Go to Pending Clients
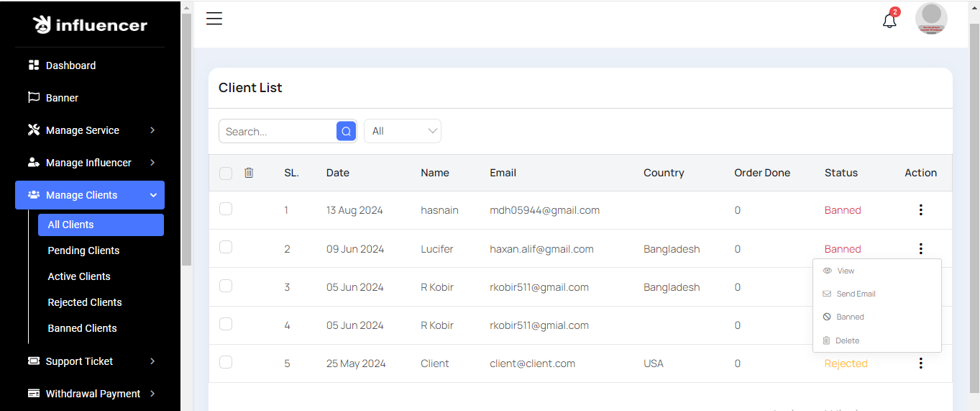 [x=83, y=250]
